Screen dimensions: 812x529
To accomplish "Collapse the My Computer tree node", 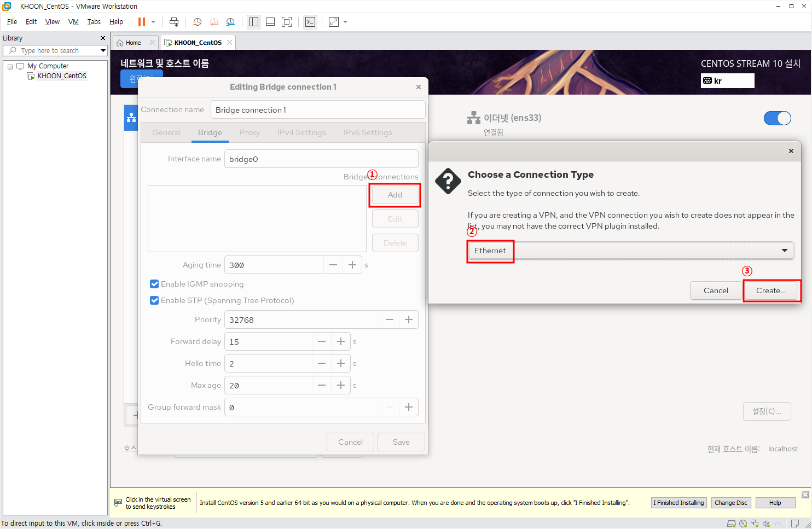I will click(10, 66).
